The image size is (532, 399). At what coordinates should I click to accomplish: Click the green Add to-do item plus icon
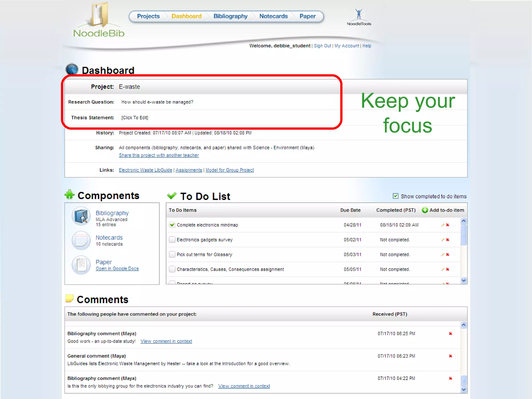(x=425, y=210)
